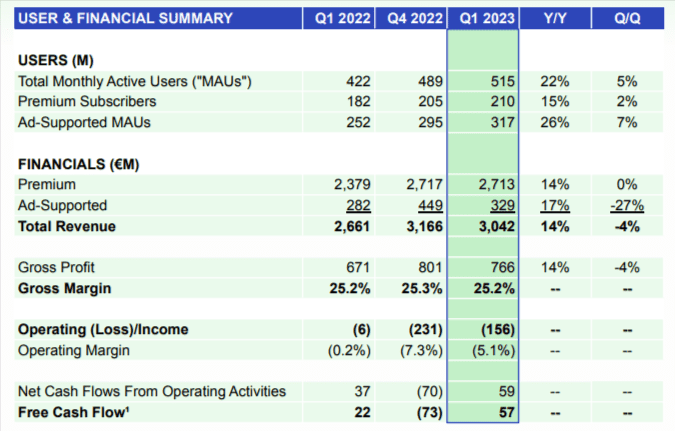This screenshot has width=675, height=431.
Task: Select the 'Premium Subscribers' row label
Action: [x=87, y=102]
